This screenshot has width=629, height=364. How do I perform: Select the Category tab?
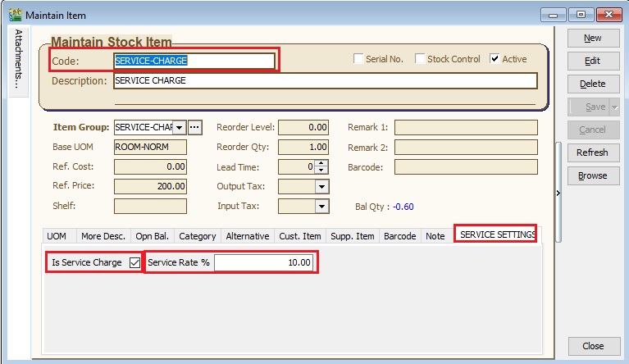click(197, 236)
